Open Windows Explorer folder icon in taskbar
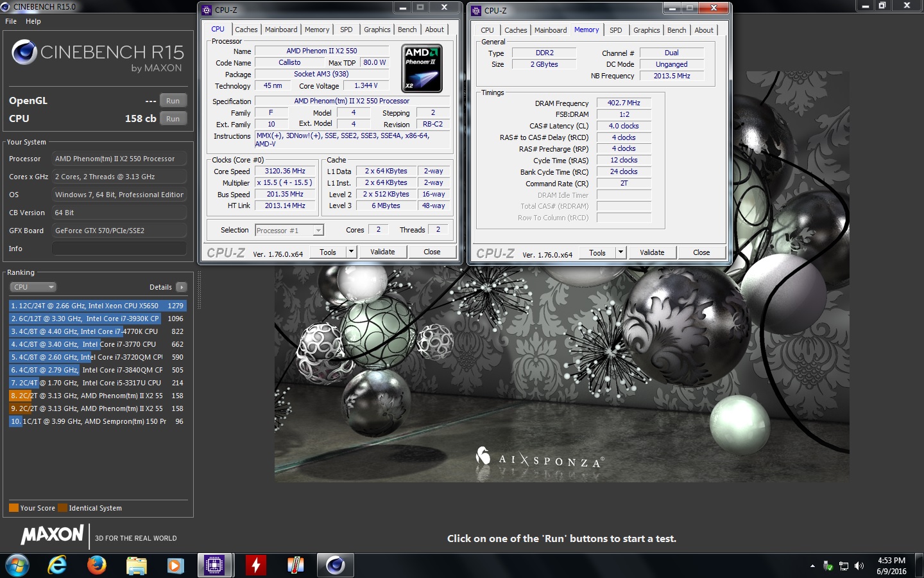 pos(136,566)
